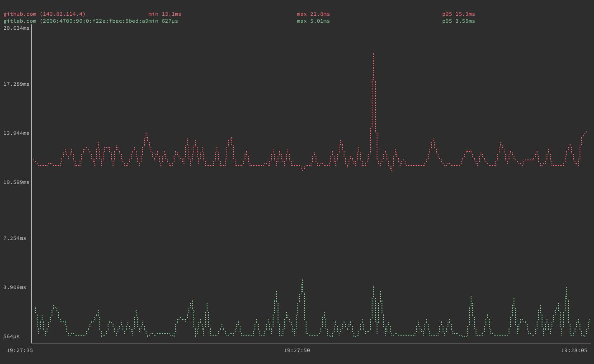The height and width of the screenshot is (364, 594).
Task: Toggle the IP address 140.82.114.4 display
Action: point(63,14)
